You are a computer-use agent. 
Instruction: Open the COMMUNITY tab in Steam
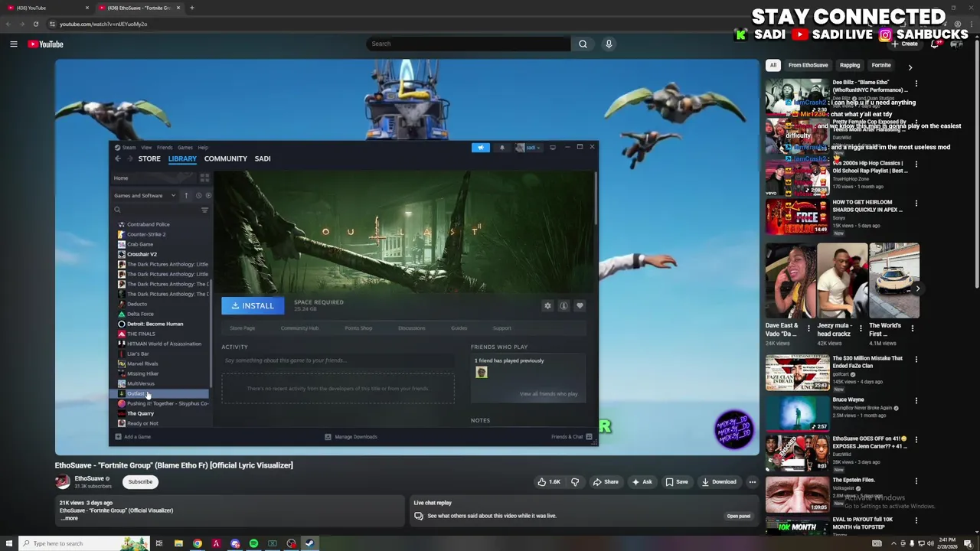click(225, 158)
